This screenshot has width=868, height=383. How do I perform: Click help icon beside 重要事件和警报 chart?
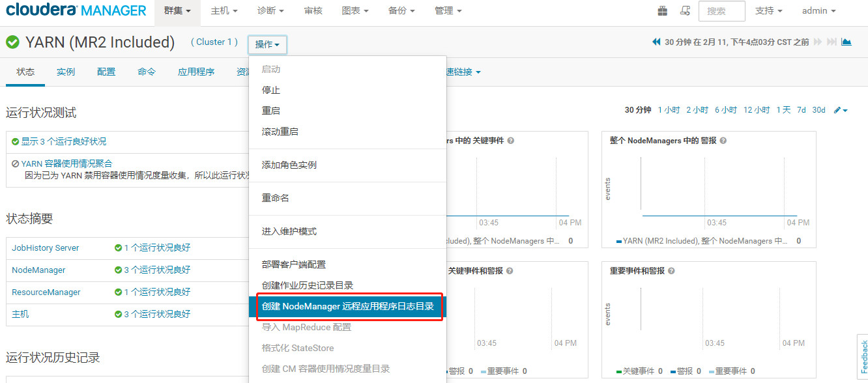(x=671, y=271)
